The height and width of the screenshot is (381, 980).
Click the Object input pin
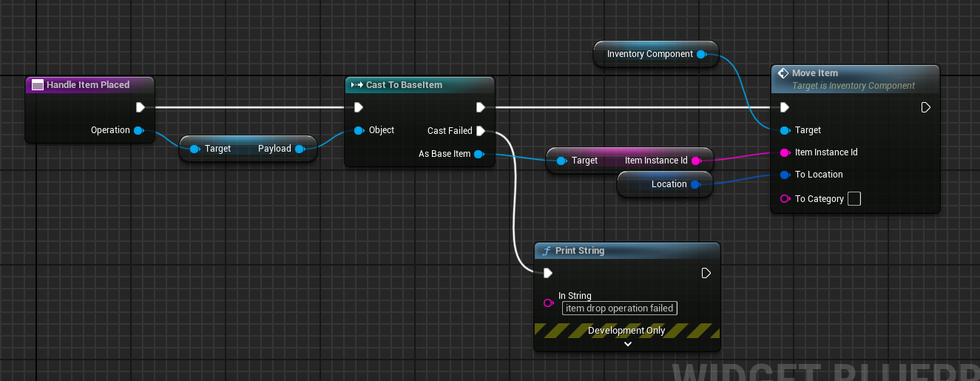[359, 130]
